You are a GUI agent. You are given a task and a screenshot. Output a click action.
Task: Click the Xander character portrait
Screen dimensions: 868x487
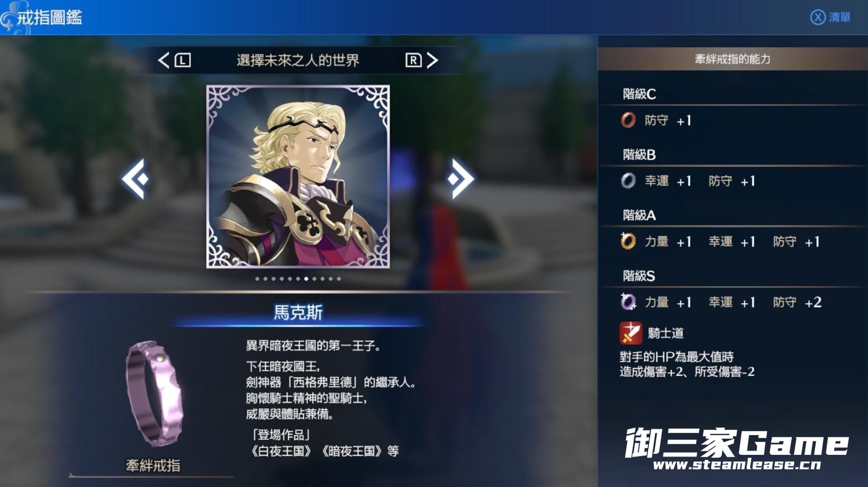pyautogui.click(x=298, y=177)
